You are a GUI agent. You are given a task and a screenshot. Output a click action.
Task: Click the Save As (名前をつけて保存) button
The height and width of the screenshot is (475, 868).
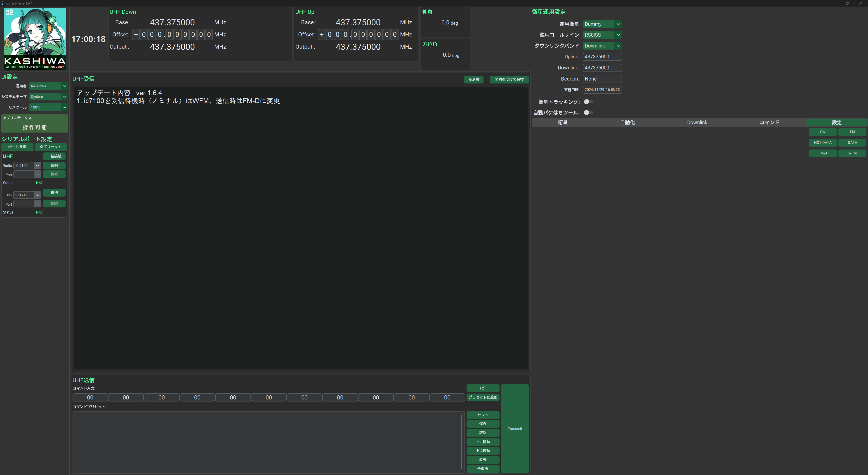coord(509,80)
